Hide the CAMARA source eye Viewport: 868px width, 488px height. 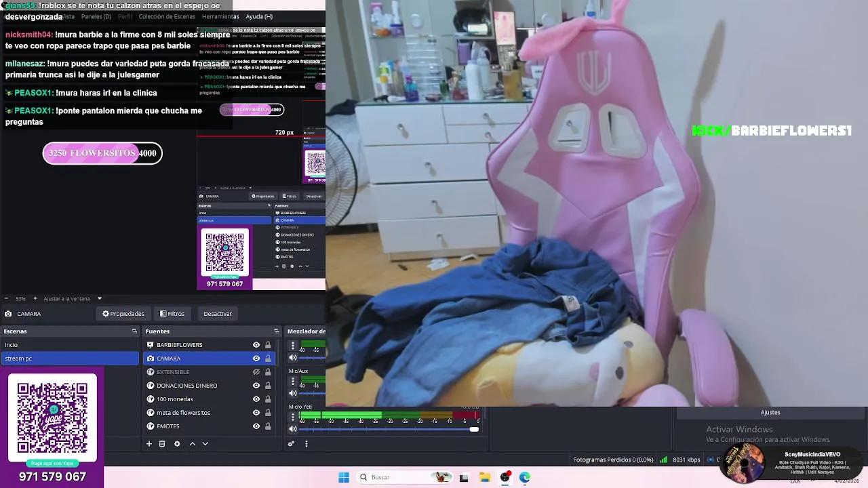point(256,359)
